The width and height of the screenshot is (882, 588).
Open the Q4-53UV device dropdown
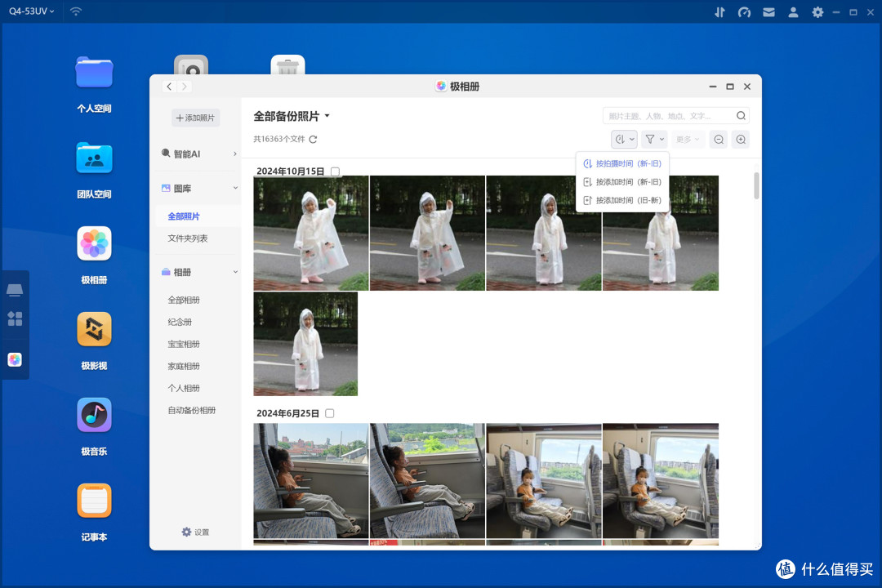coord(32,11)
